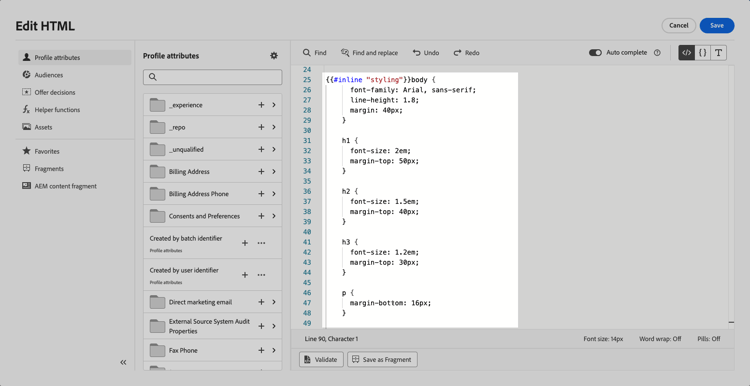
Task: Switch to HTML code view icon
Action: point(686,53)
